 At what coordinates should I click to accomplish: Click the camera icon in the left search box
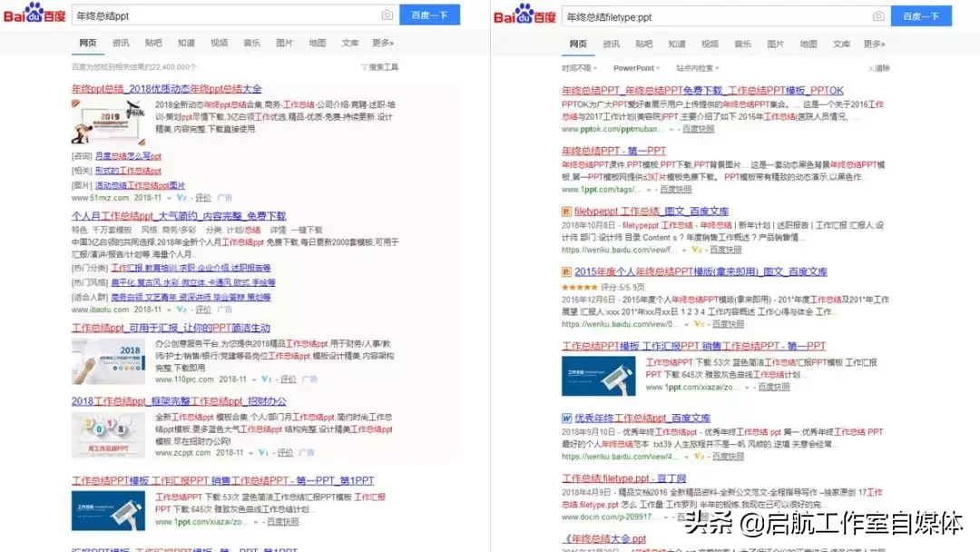pyautogui.click(x=387, y=15)
